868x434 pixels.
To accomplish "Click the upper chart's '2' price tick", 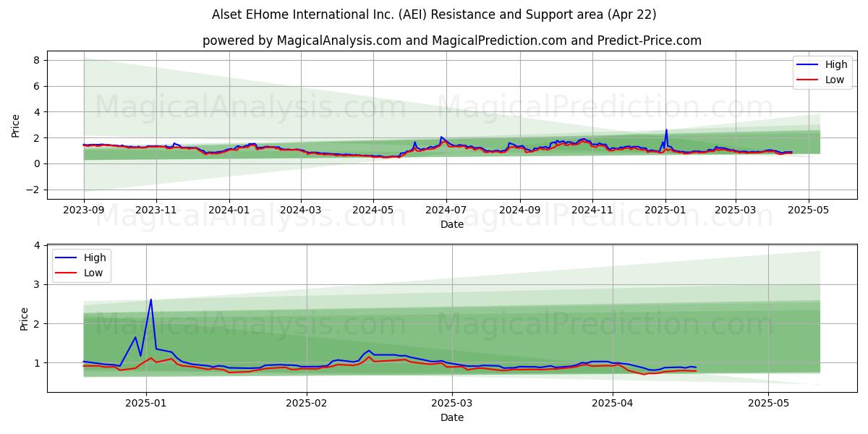I will click(x=35, y=137).
